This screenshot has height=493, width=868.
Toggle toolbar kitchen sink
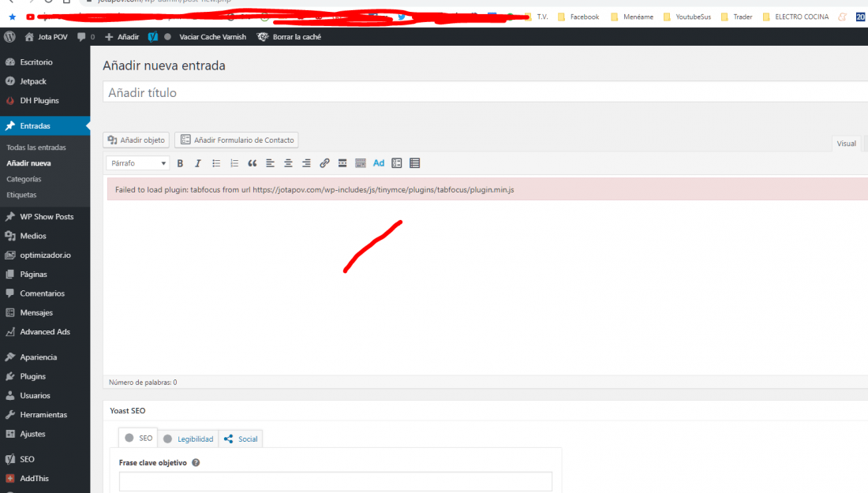361,163
